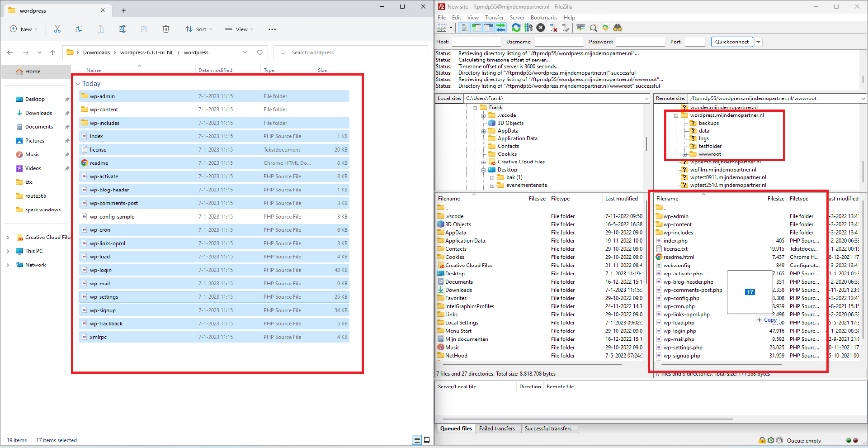Open Local site path dropdown
The height and width of the screenshot is (448, 868).
pos(647,98)
